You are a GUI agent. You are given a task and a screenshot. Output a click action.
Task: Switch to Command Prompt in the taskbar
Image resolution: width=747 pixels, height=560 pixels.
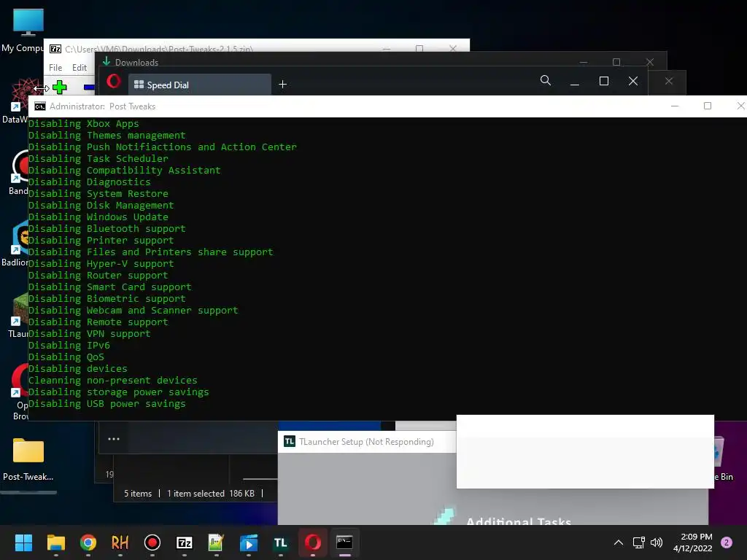[344, 542]
